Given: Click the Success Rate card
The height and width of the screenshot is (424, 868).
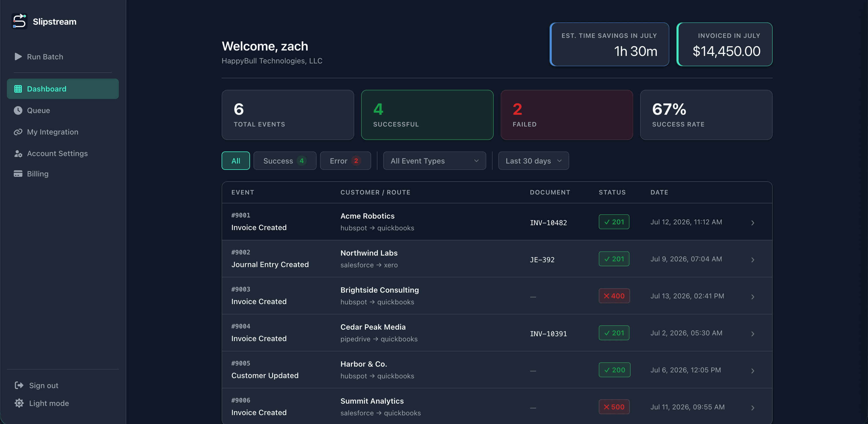Looking at the screenshot, I should pyautogui.click(x=706, y=115).
